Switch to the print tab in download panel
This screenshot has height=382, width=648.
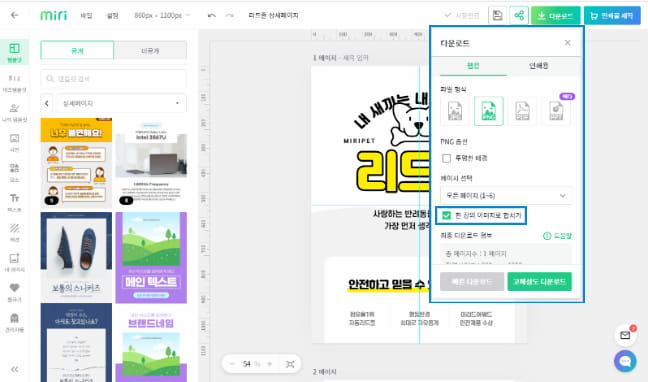(539, 66)
